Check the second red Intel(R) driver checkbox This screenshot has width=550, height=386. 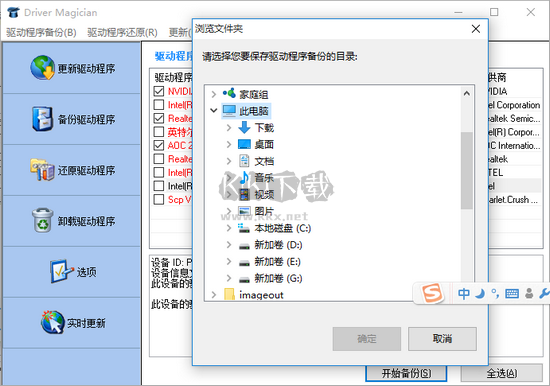[159, 172]
